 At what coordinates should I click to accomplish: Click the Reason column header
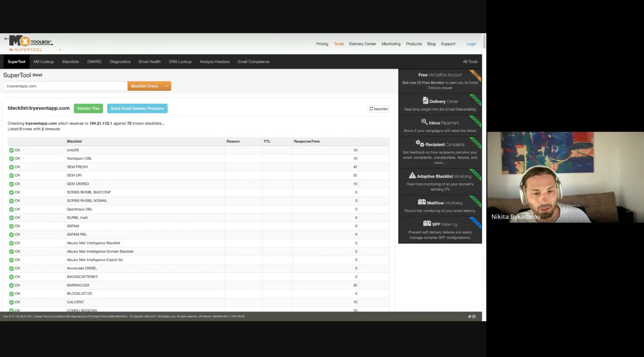point(233,141)
